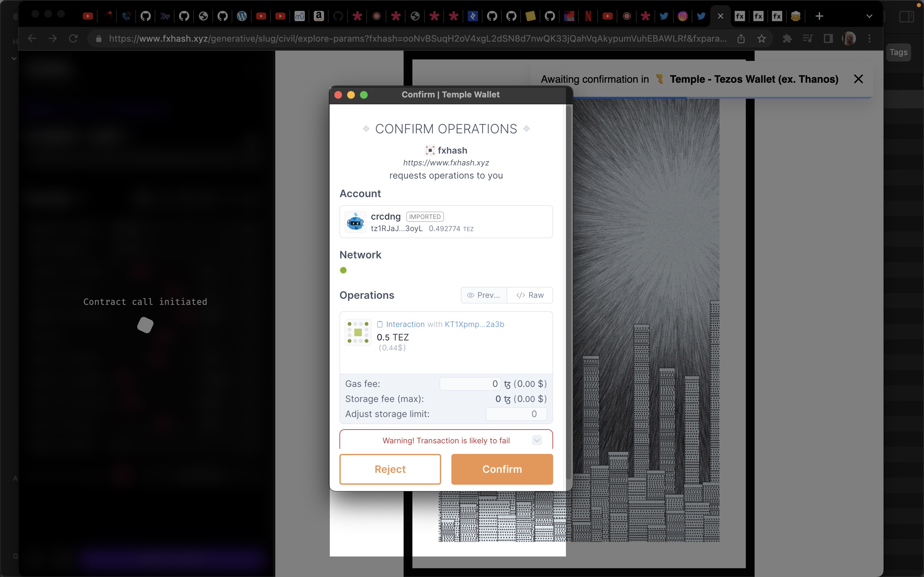The image size is (924, 577).
Task: Click the share page icon in address bar
Action: click(x=741, y=38)
